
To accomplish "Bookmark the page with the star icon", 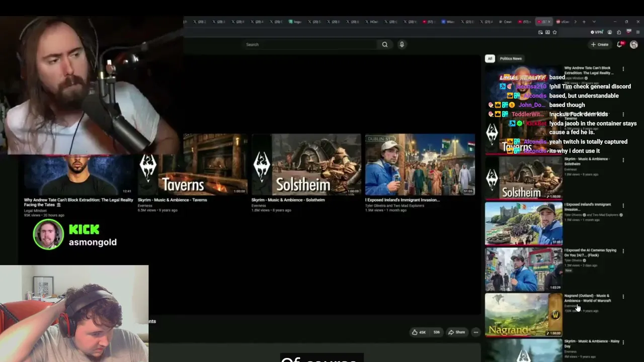I will coord(554,32).
